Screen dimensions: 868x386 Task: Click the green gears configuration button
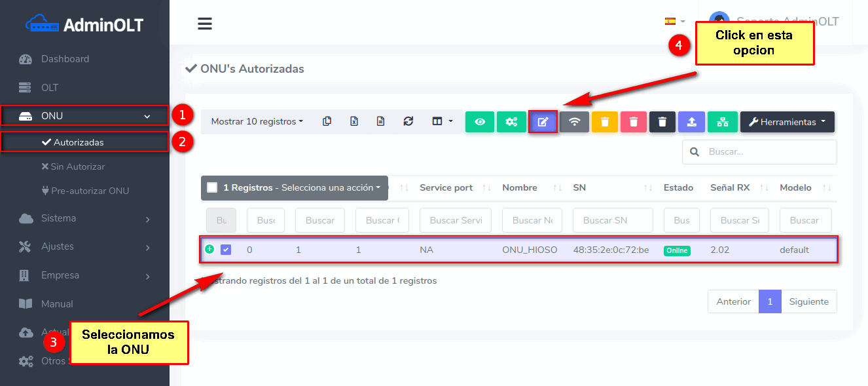511,122
